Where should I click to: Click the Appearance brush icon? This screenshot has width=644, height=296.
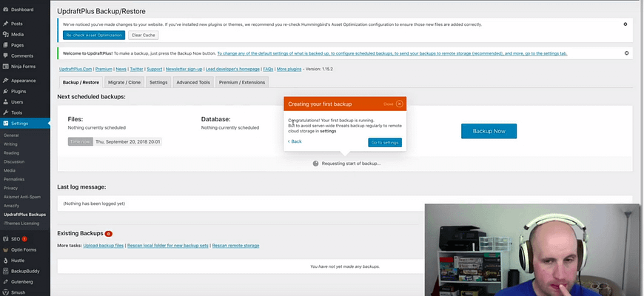point(5,81)
